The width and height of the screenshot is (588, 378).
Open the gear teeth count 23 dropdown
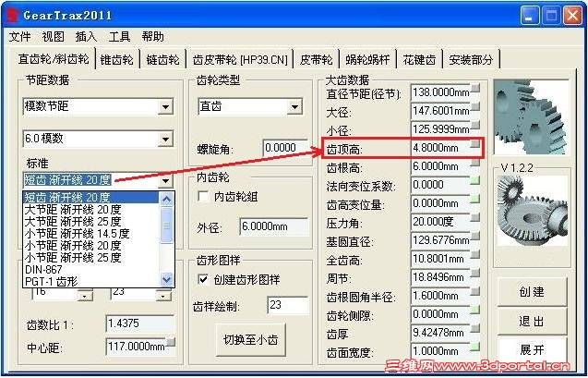(164, 296)
